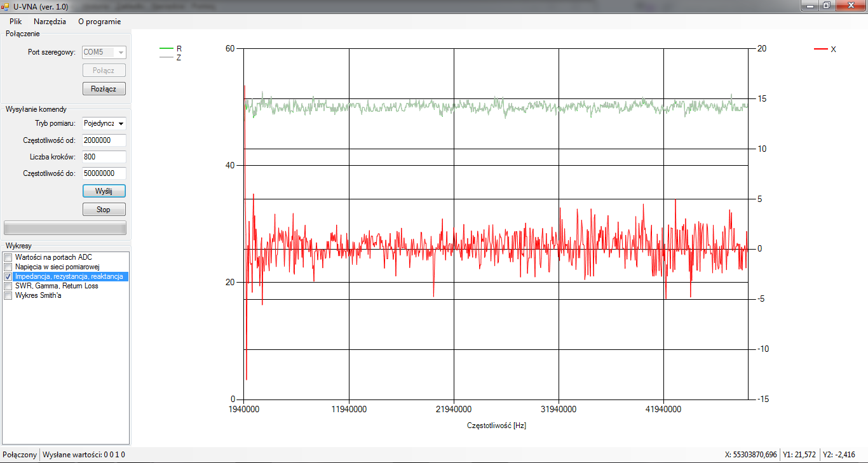The width and height of the screenshot is (868, 463).
Task: Click the measurement progress bar
Action: pyautogui.click(x=65, y=227)
